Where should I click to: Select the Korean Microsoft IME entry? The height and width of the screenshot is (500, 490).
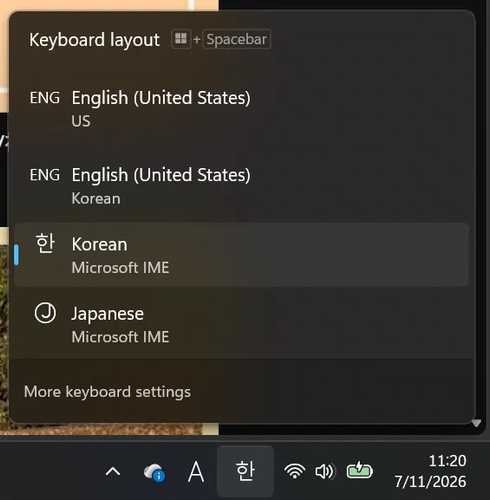click(x=241, y=255)
